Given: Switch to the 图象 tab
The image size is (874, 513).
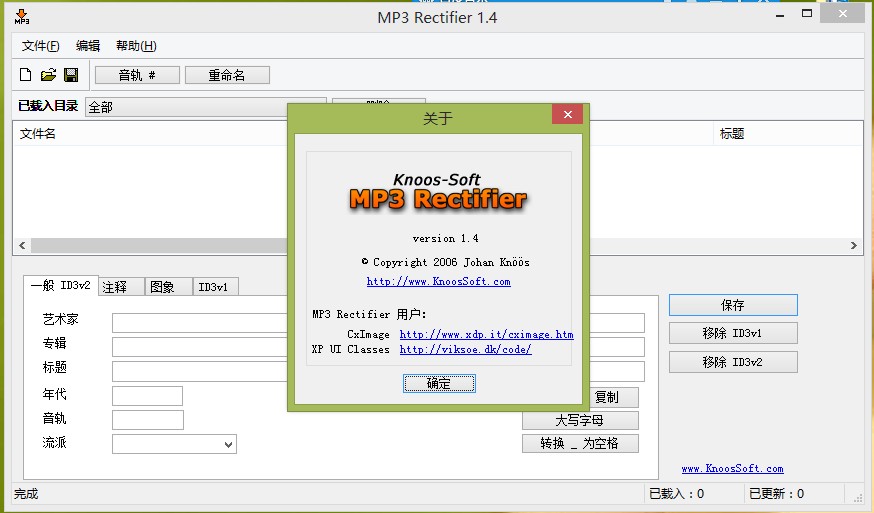Looking at the screenshot, I should tap(168, 287).
